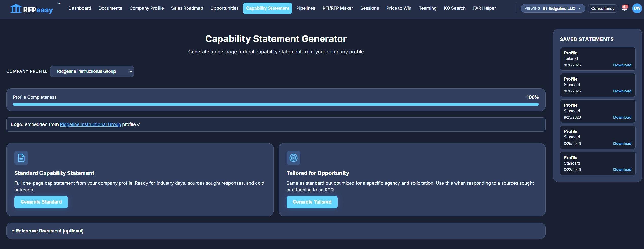Viewport: 644px width, 249px height.
Task: Select the Capability Statement tab
Action: [x=267, y=8]
